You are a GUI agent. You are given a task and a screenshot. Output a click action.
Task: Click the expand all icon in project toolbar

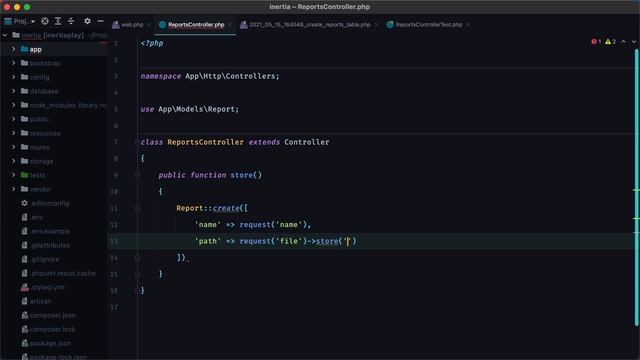pos(58,21)
